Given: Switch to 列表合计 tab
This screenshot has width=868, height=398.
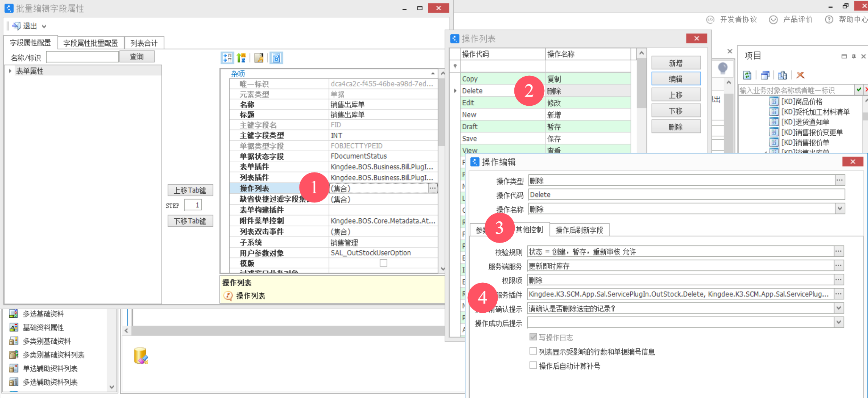Looking at the screenshot, I should click(x=144, y=43).
